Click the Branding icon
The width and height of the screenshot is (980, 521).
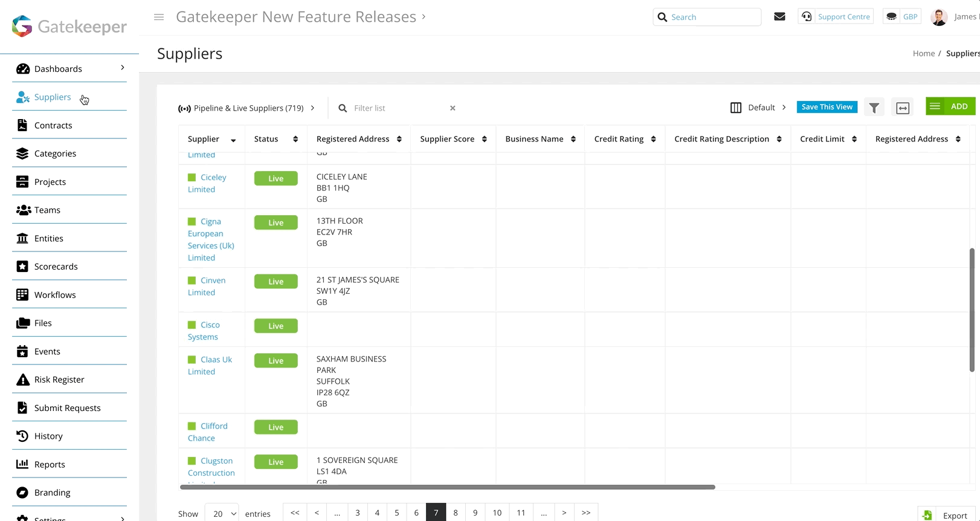tap(22, 493)
